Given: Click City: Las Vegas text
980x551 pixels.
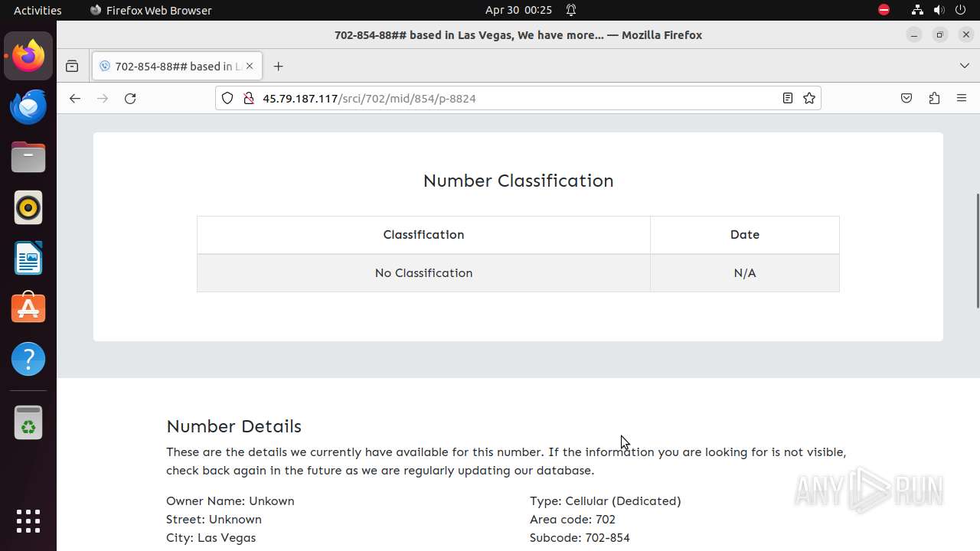Looking at the screenshot, I should click(211, 538).
